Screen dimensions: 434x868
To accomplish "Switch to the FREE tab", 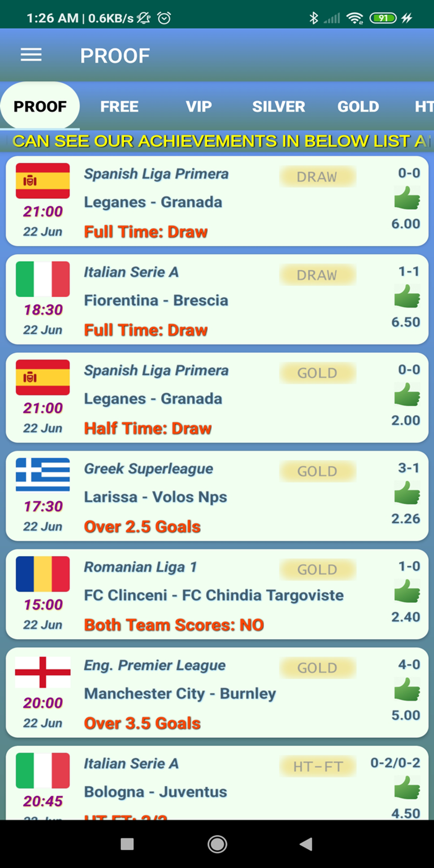I will (119, 106).
